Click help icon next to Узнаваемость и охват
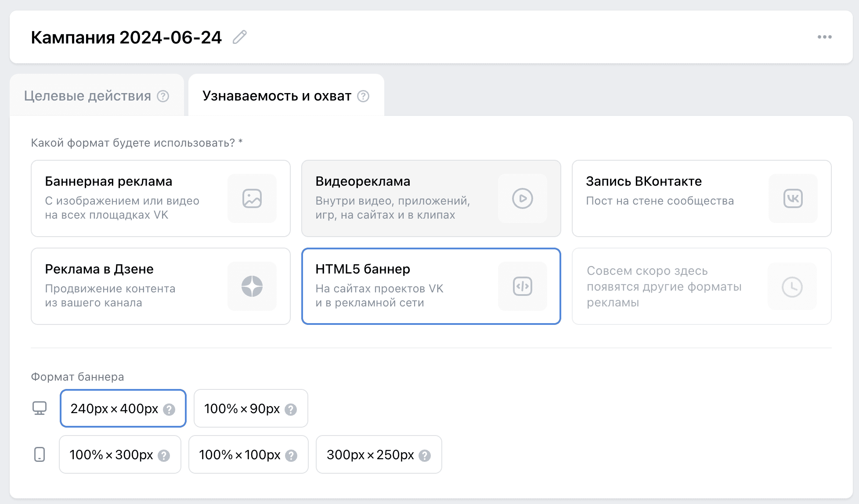Screen dimensions: 859x504 coord(363,96)
